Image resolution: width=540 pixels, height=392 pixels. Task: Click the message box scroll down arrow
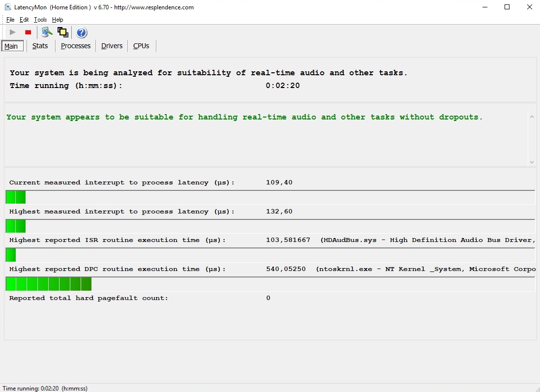pyautogui.click(x=532, y=162)
